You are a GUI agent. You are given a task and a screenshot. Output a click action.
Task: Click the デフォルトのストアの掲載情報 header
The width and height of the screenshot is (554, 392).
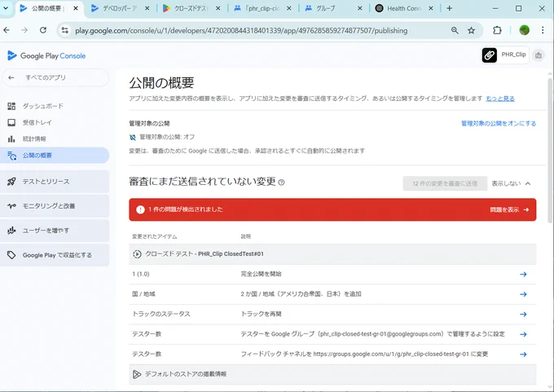coord(332,374)
